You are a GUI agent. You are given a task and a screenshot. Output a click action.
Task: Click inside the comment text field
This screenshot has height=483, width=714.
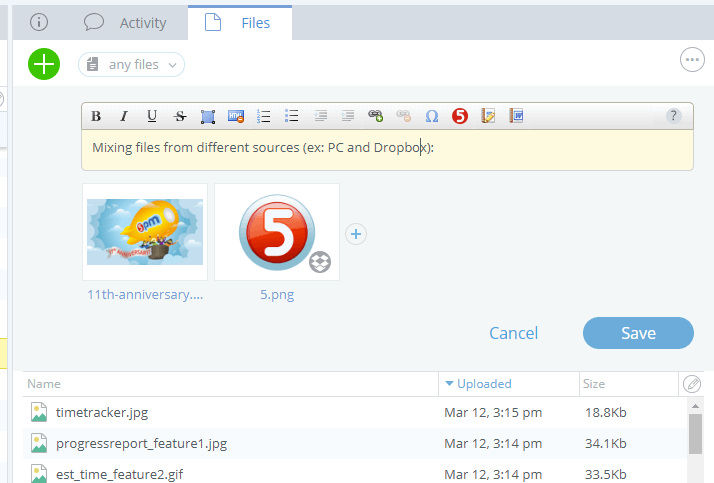(x=387, y=150)
